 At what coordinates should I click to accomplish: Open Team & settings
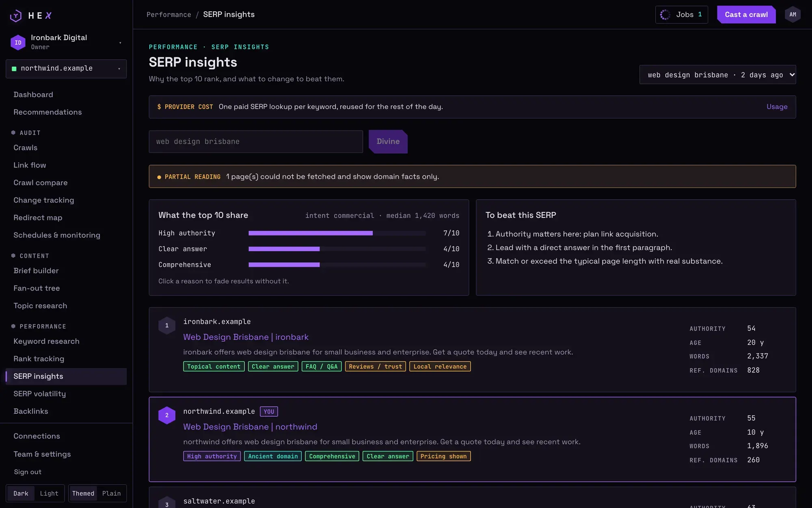point(66,454)
